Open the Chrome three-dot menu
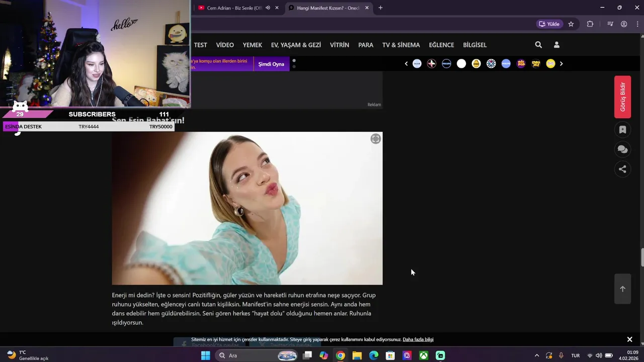 click(637, 24)
